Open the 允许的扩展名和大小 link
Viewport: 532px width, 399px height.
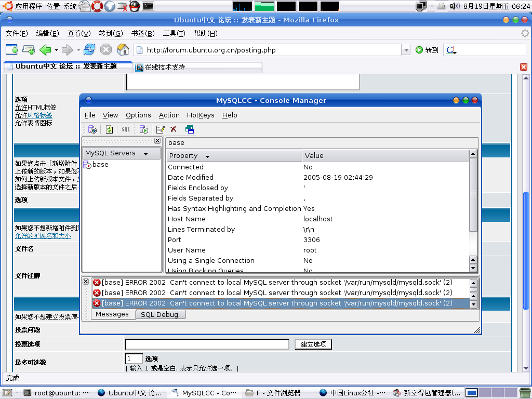click(x=43, y=236)
